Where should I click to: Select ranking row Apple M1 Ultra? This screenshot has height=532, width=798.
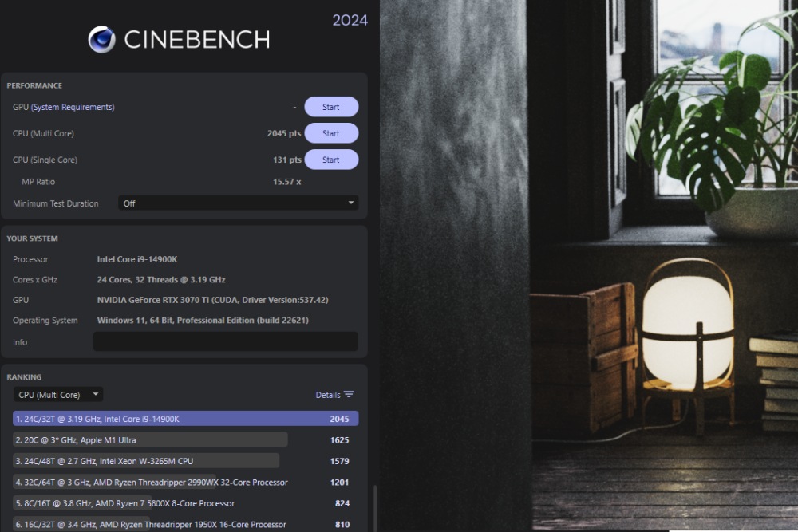(x=186, y=440)
